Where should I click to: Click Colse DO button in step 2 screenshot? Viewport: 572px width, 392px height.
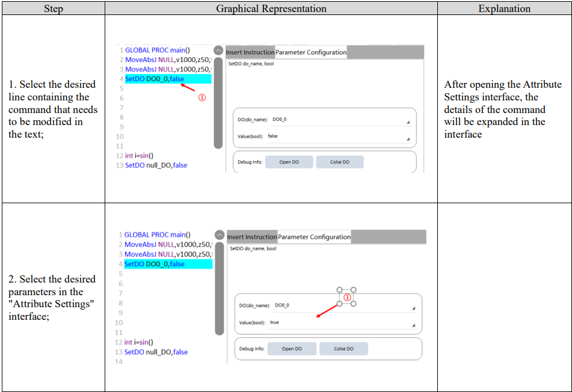pos(343,349)
